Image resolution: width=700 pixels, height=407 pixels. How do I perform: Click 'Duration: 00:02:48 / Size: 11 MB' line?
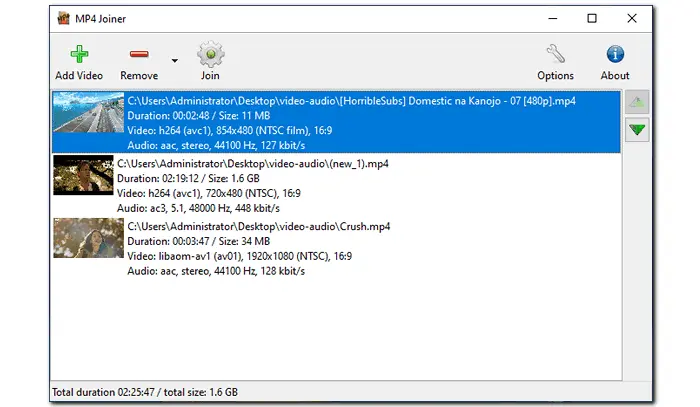point(199,116)
